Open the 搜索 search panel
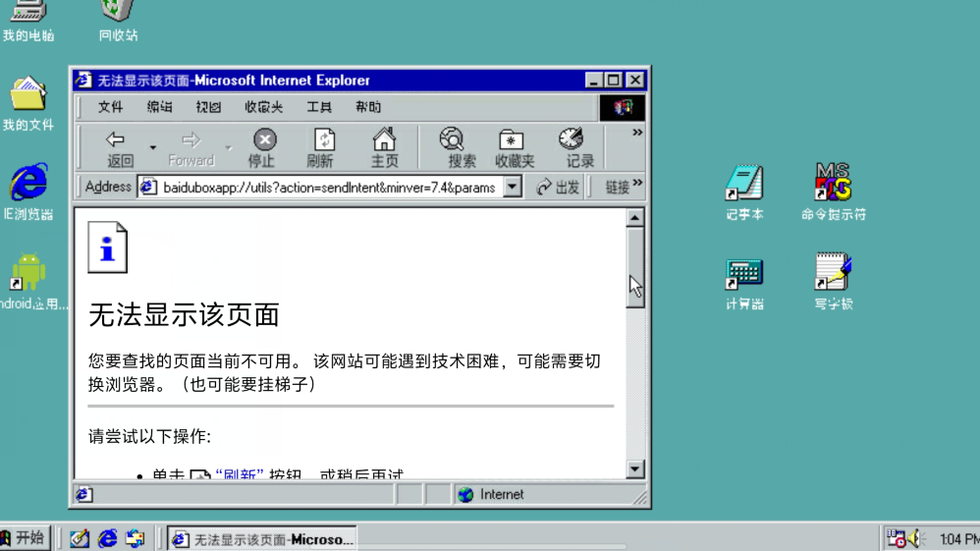The width and height of the screenshot is (980, 551). pos(457,147)
